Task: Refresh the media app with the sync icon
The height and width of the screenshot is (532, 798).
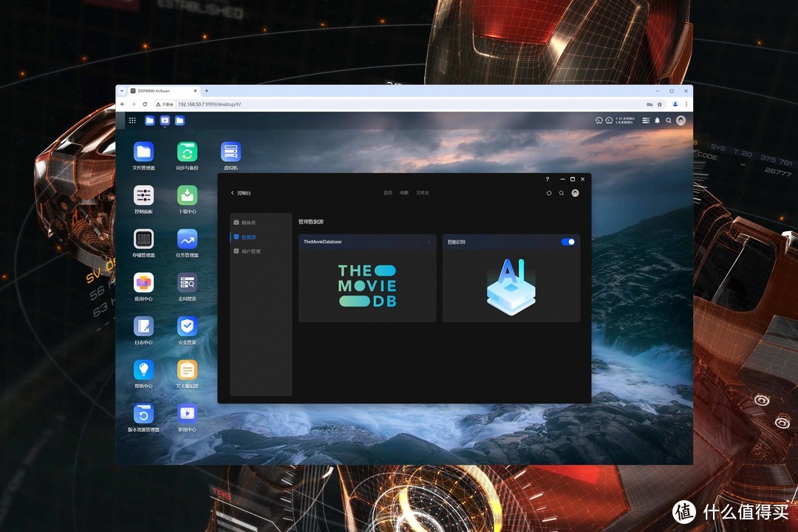Action: pos(549,193)
